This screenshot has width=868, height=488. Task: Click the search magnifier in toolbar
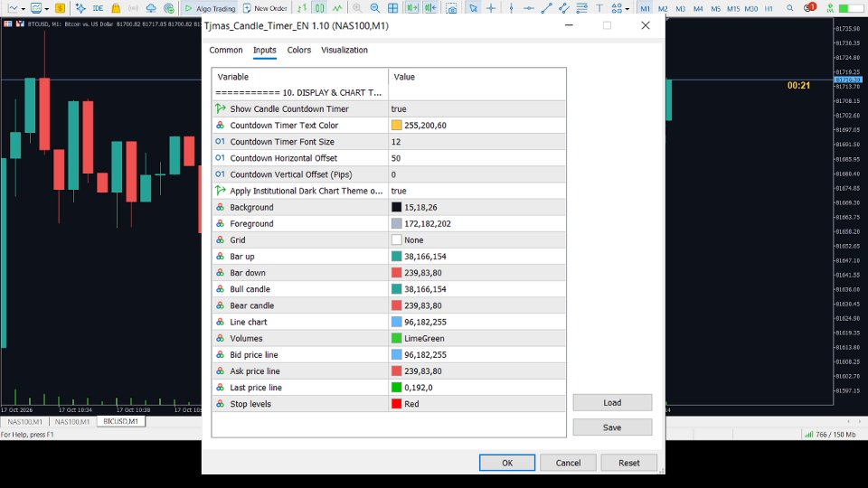tap(790, 8)
